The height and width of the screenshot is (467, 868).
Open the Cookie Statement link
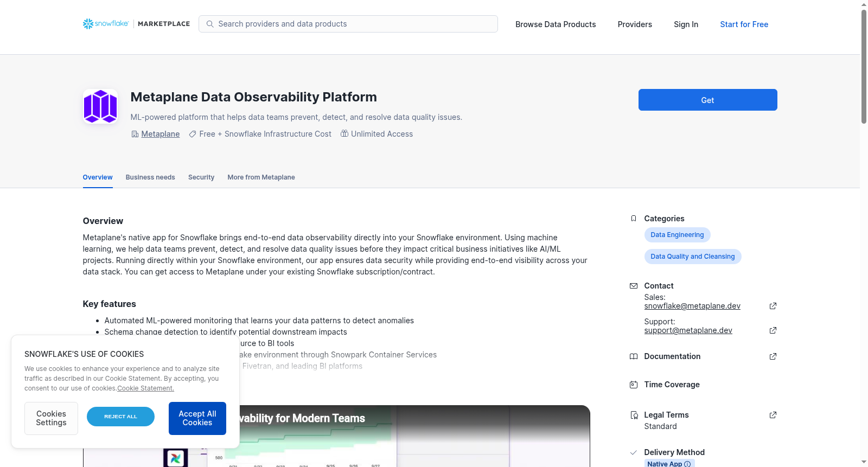[x=146, y=388]
